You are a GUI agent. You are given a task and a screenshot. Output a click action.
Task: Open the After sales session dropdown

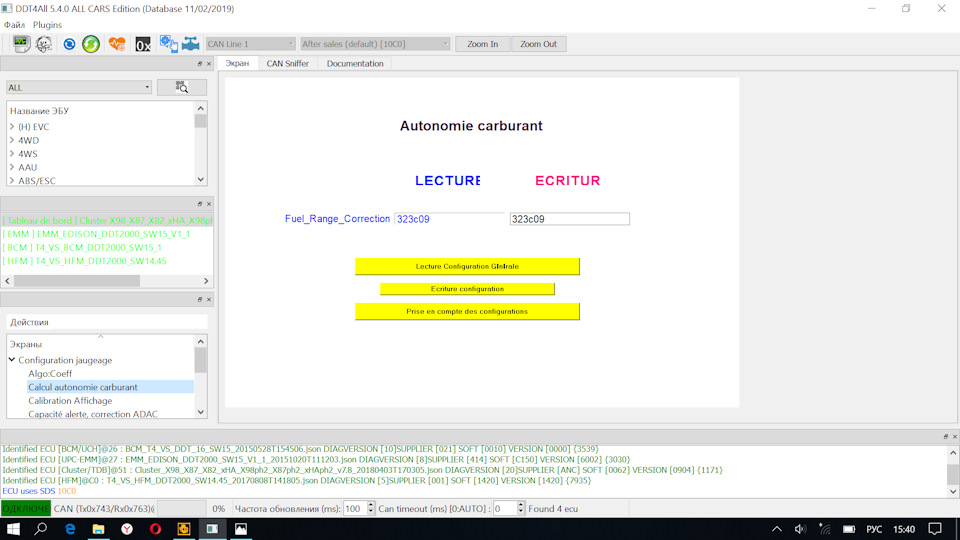click(375, 44)
